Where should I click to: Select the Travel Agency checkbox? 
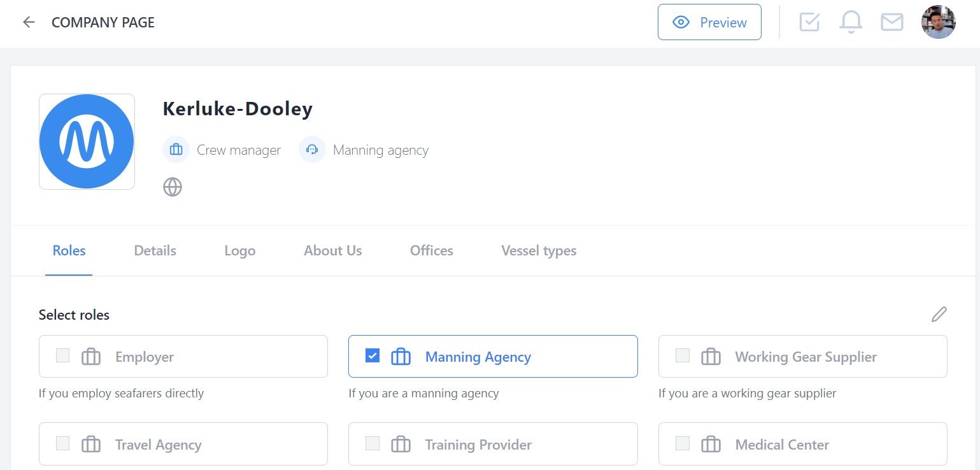point(62,443)
